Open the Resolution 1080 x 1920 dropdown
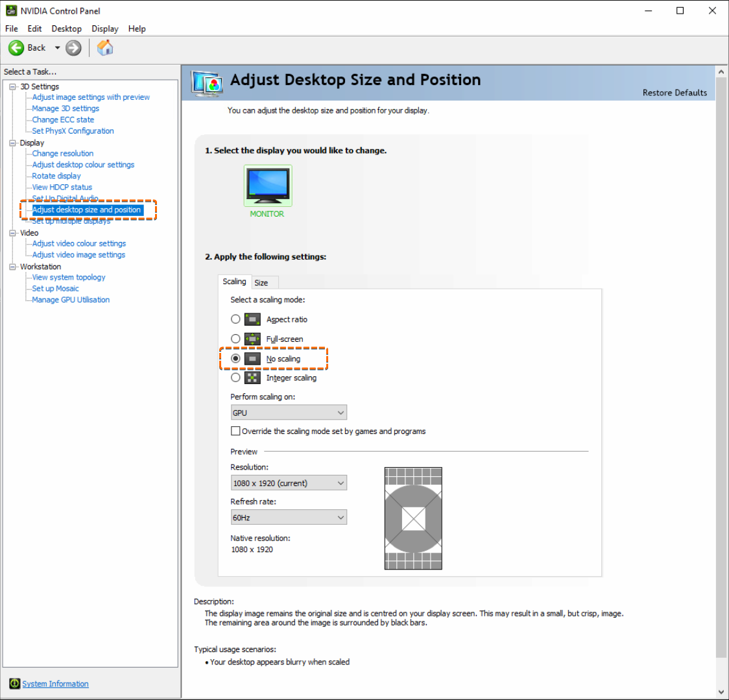This screenshot has height=700, width=729. [289, 483]
